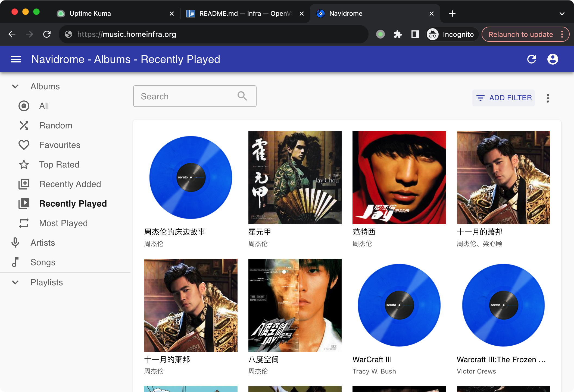Collapse the Playlists sidebar section

15,282
